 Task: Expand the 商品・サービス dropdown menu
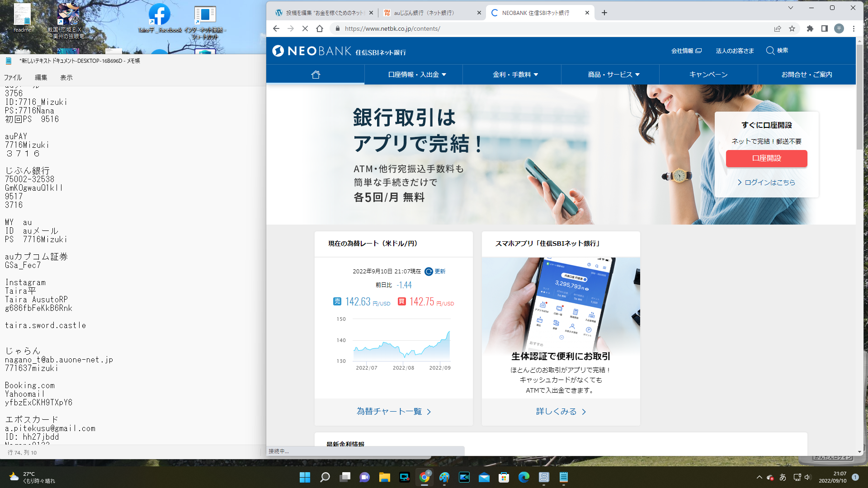point(613,75)
